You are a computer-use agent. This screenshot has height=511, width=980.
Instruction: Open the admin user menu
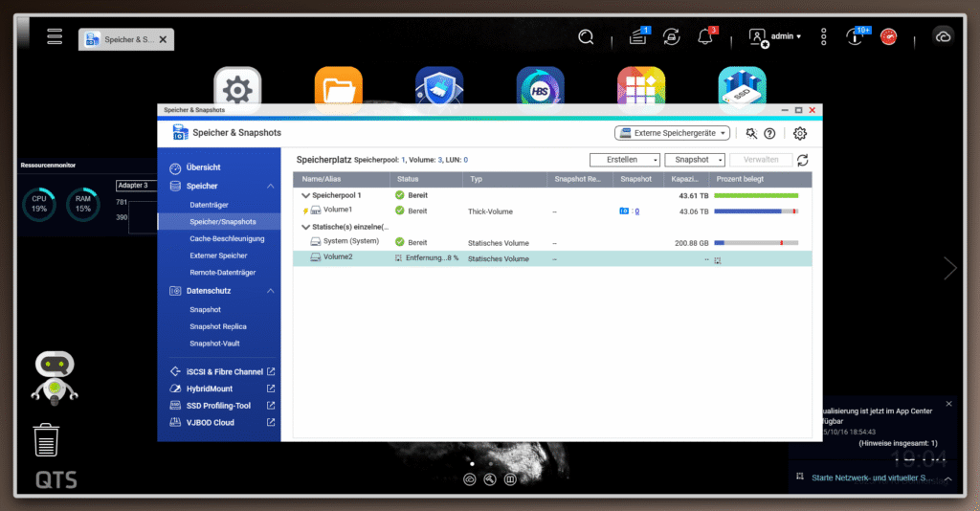pyautogui.click(x=776, y=36)
